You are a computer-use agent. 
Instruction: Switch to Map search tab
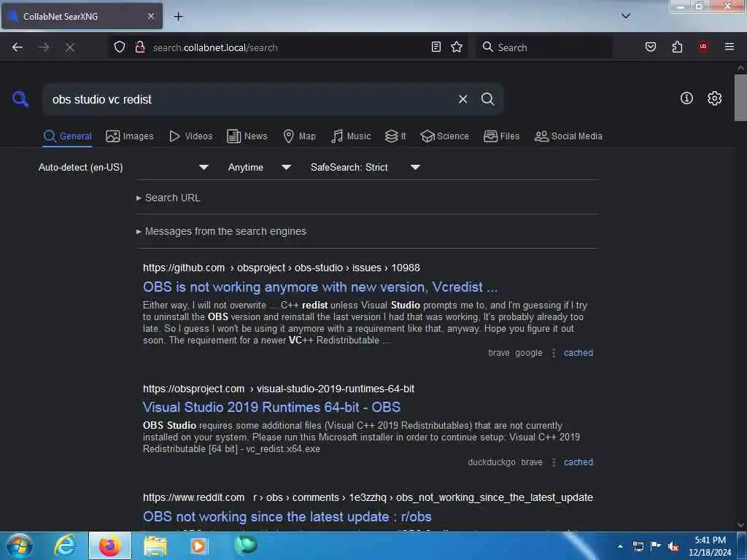pos(299,136)
